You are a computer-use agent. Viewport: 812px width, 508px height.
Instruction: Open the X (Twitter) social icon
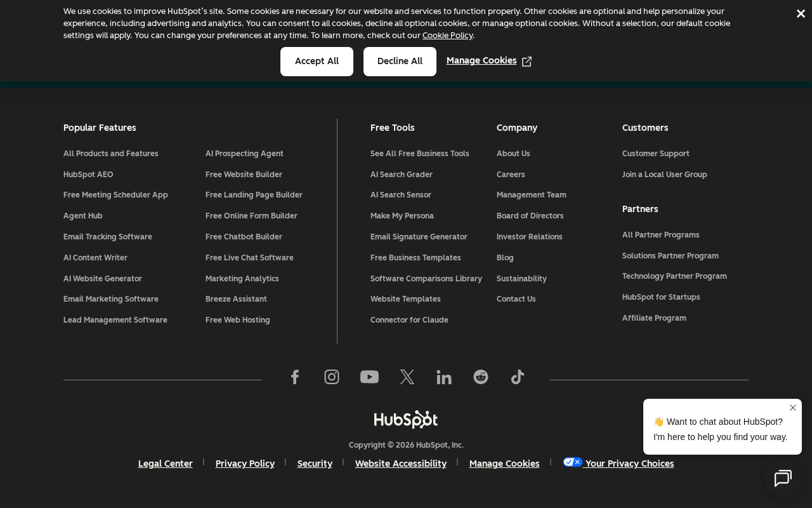[407, 377]
